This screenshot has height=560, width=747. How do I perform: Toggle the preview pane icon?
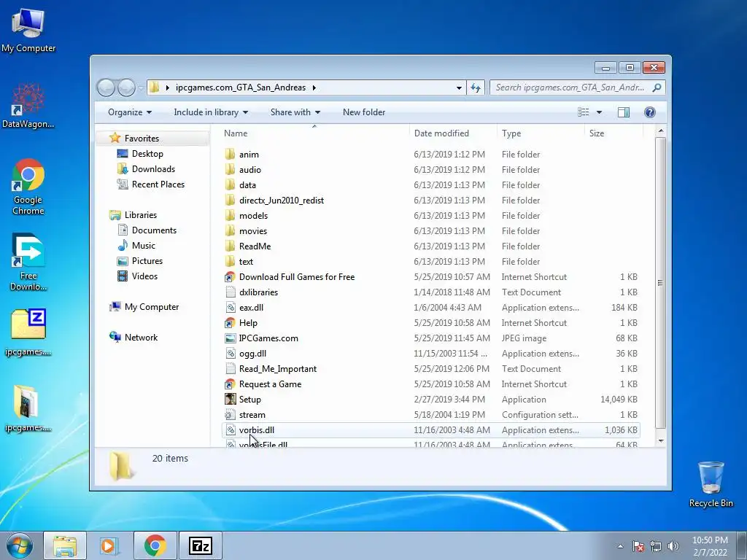click(x=624, y=112)
